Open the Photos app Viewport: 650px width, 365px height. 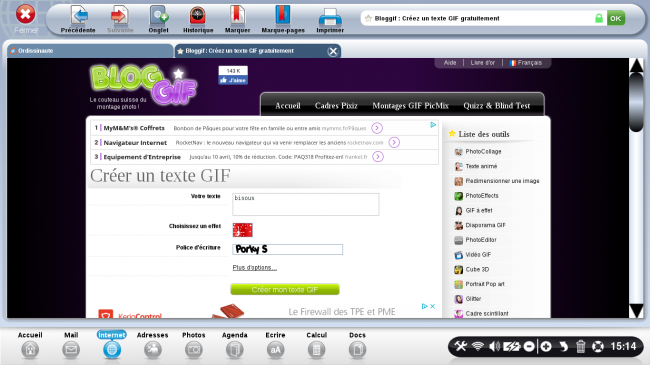pos(194,345)
